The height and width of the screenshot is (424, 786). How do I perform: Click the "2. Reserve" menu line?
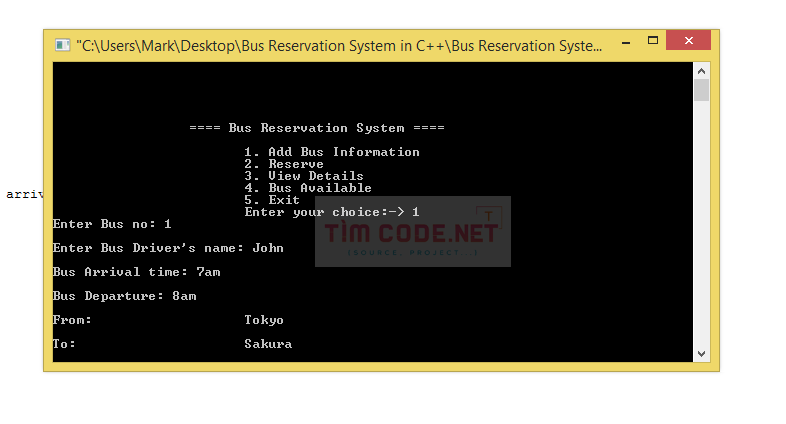[x=284, y=164]
